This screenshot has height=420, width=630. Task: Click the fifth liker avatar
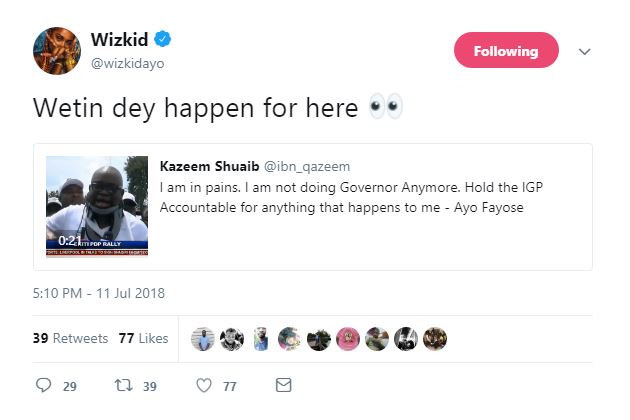[319, 339]
